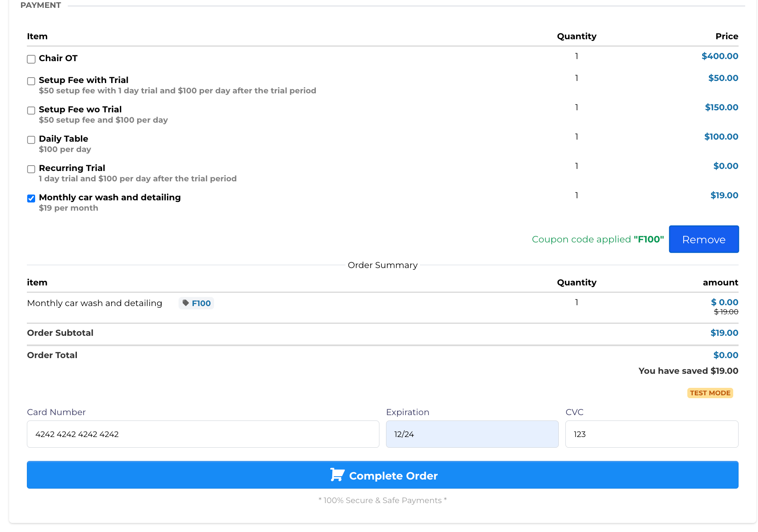Click the Chair OT label
The width and height of the screenshot is (758, 532).
[x=58, y=58]
